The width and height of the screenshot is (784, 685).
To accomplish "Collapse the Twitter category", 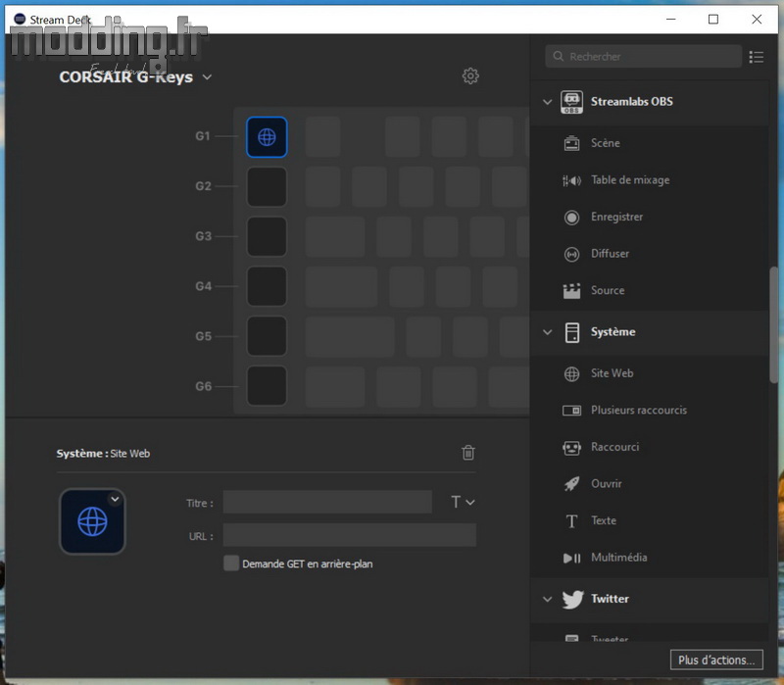I will pos(548,599).
